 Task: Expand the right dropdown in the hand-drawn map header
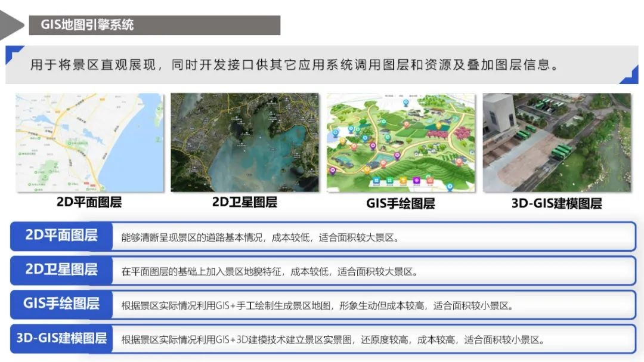tap(413, 94)
